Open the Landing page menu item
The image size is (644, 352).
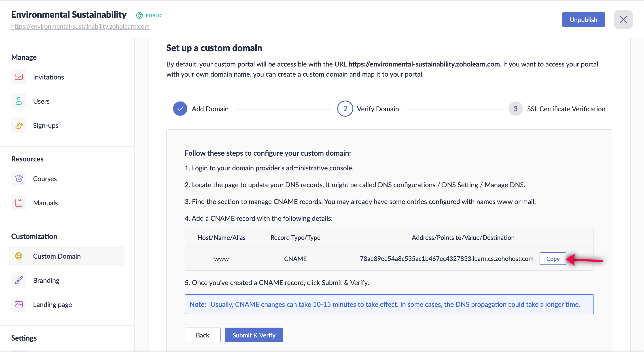pos(53,305)
